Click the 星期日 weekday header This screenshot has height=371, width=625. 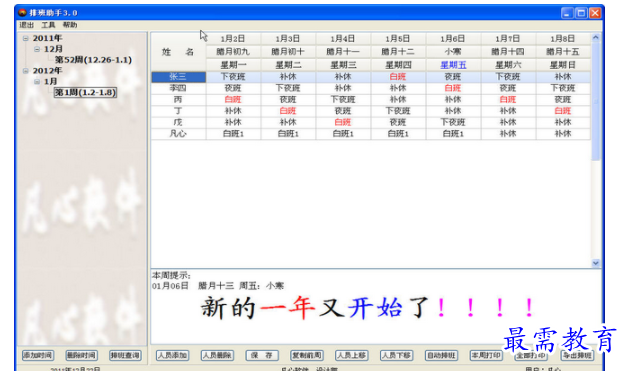coord(563,65)
